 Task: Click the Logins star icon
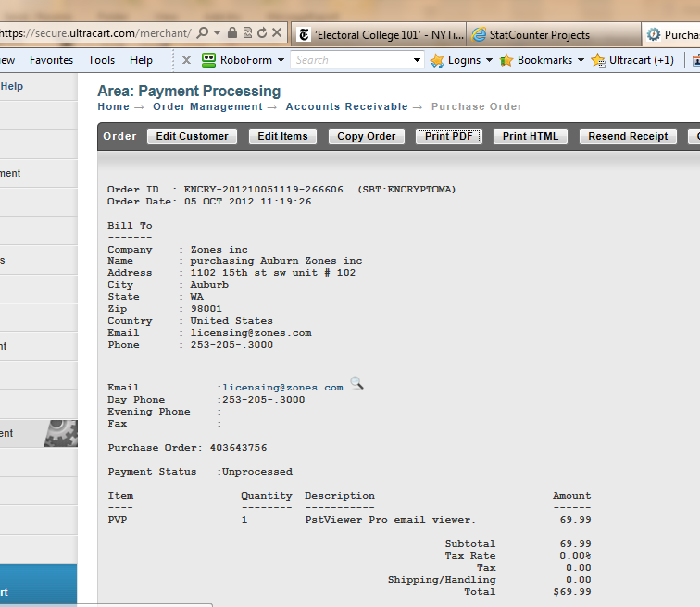tap(437, 60)
